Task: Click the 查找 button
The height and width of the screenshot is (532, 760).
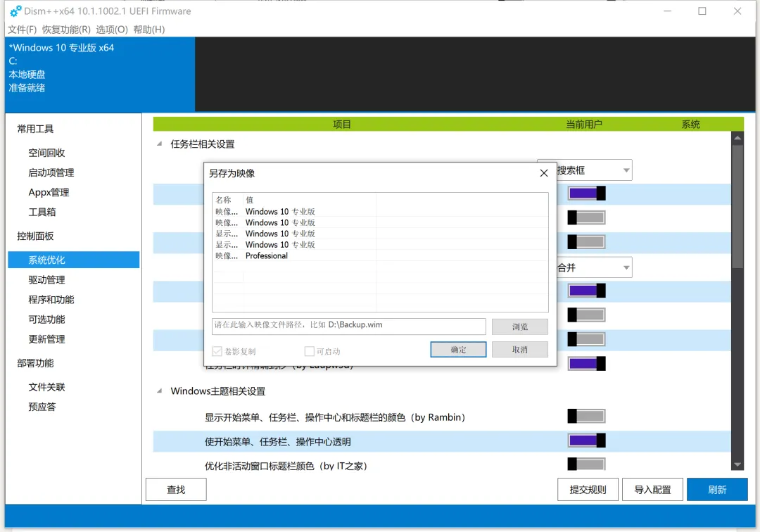Action: pyautogui.click(x=176, y=490)
